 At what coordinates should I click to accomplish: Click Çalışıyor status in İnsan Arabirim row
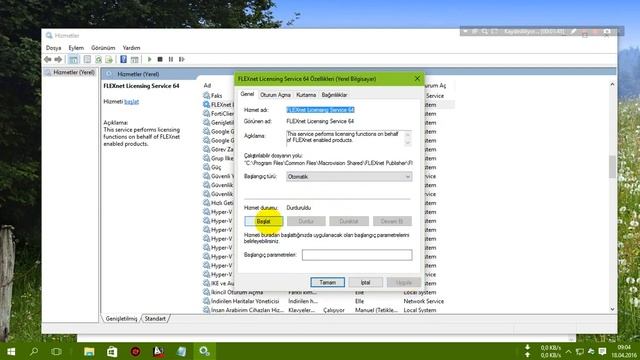pos(334,310)
